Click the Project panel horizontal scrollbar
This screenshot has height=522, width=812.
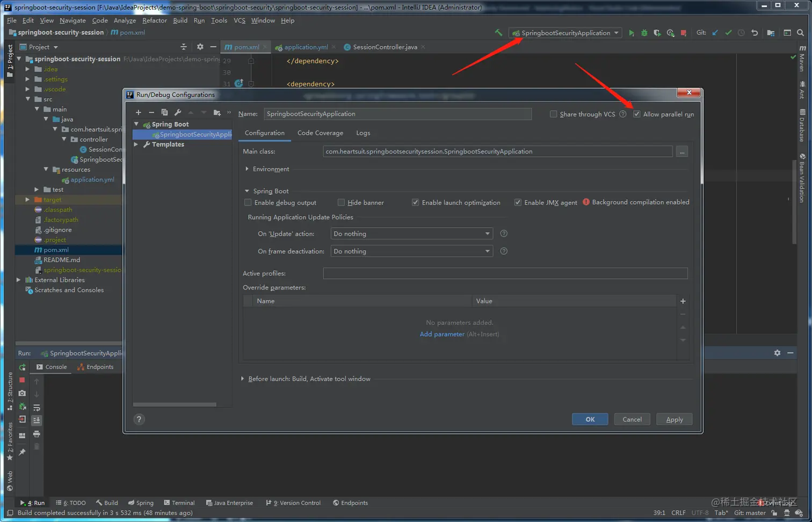tap(69, 343)
